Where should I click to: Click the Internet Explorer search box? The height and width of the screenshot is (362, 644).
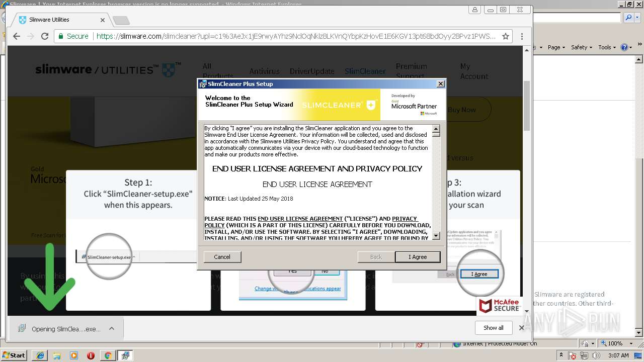point(577,18)
